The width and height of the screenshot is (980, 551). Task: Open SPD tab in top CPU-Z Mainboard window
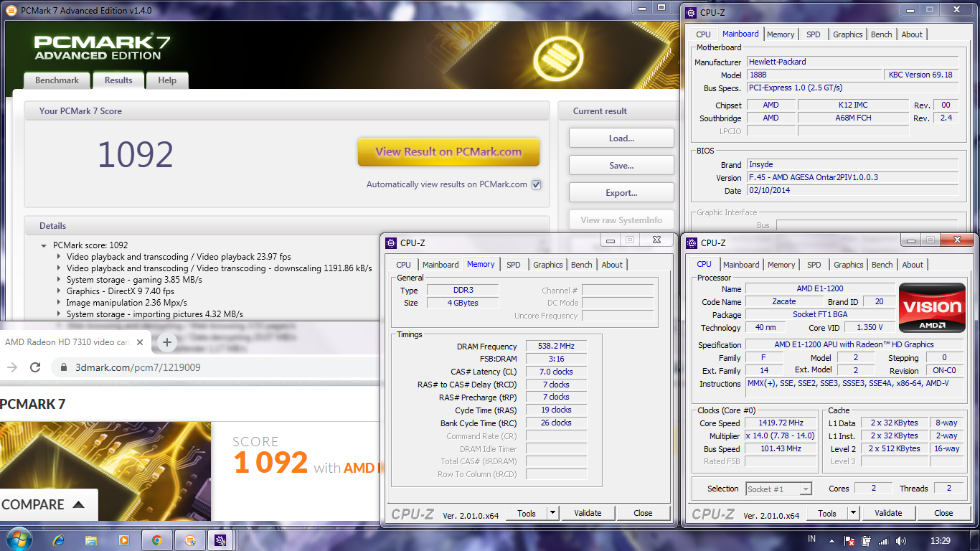click(x=814, y=34)
